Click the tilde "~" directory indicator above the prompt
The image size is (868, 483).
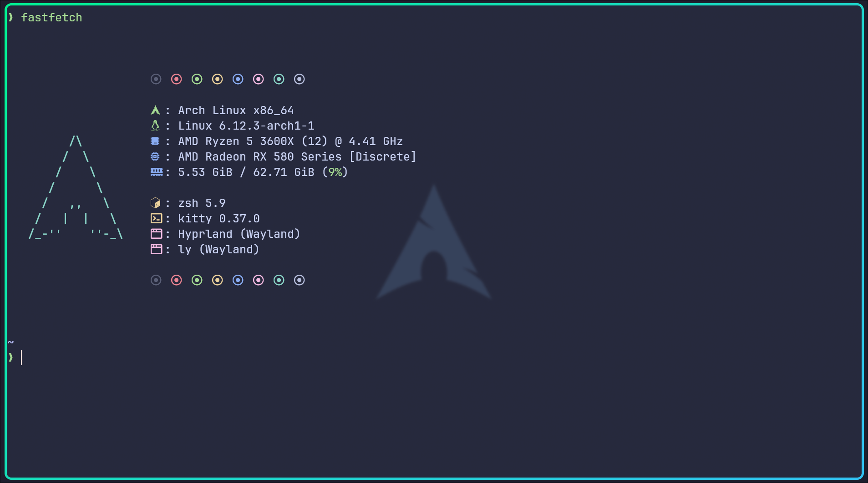click(x=11, y=342)
